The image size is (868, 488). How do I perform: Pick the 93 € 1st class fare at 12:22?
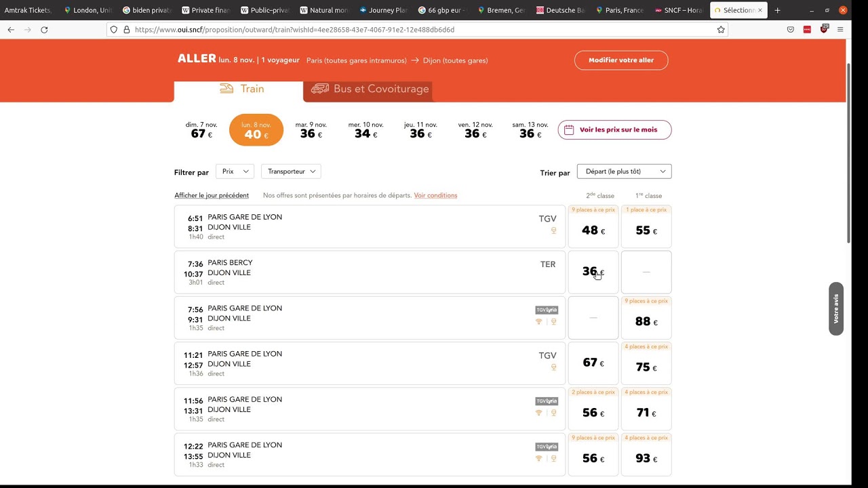(646, 453)
